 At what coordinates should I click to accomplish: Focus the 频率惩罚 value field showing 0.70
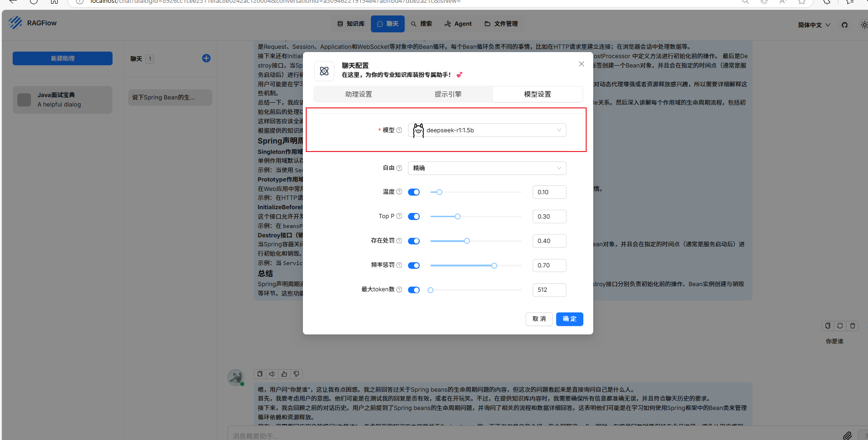(549, 265)
